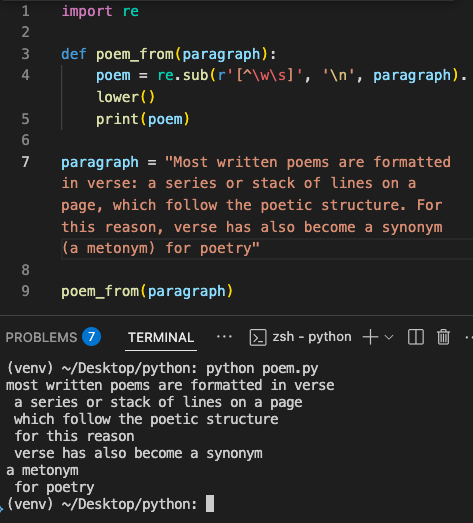This screenshot has width=473, height=523.
Task: Click line number 3 in gutter
Action: click(25, 54)
